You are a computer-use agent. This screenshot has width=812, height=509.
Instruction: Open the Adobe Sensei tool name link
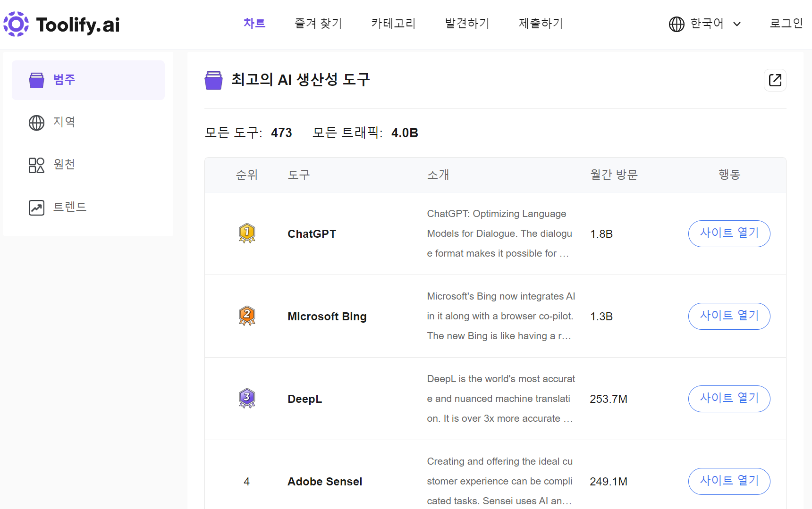325,482
